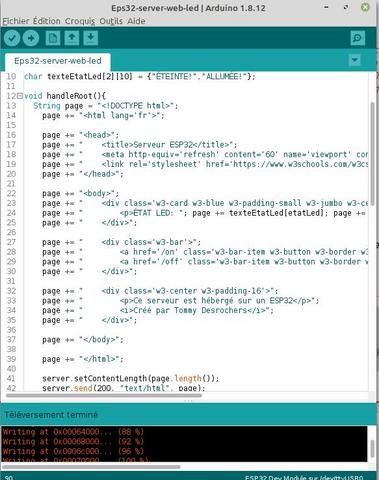
Task: Click the 'Créé par Tommy Desrochers' line
Action: pyautogui.click(x=158, y=310)
